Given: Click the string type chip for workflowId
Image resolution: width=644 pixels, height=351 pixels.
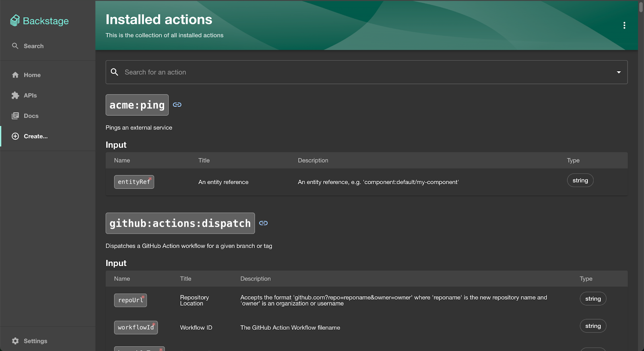Looking at the screenshot, I should 593,326.
